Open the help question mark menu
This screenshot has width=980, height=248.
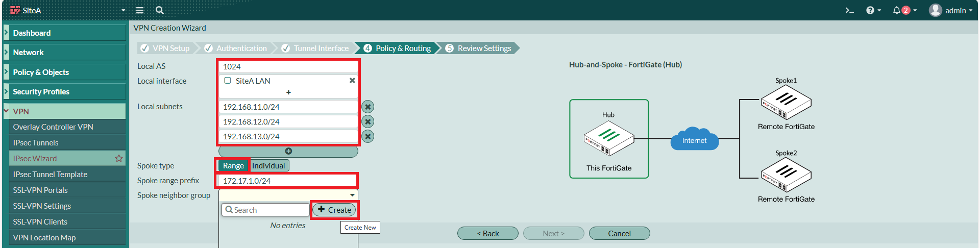pos(873,10)
